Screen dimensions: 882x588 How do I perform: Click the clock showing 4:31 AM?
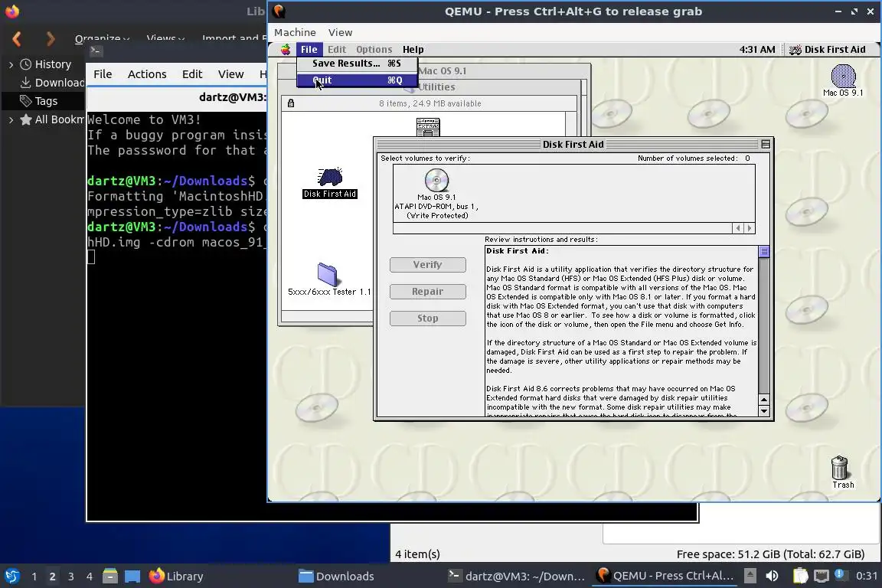click(x=757, y=50)
